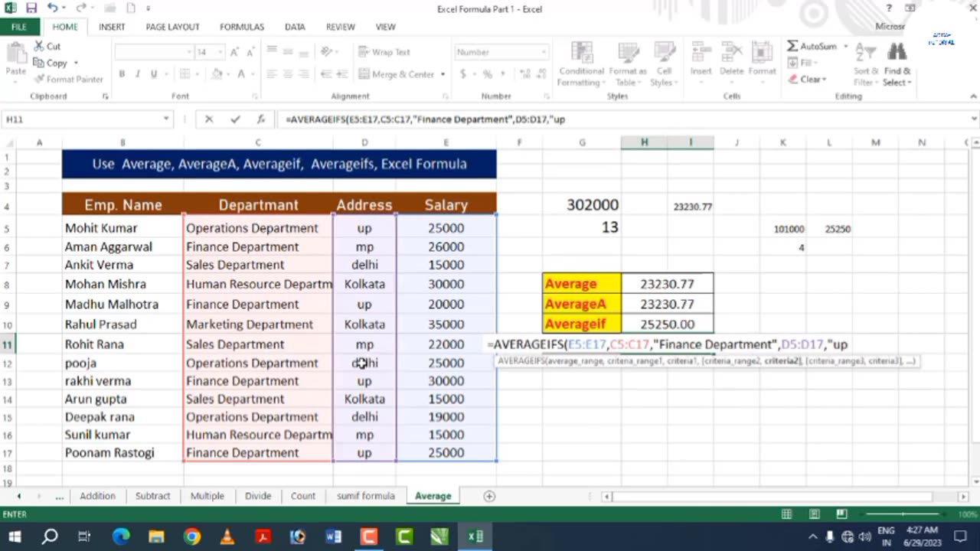Open Microsoft Edge from the taskbar
Image resolution: width=980 pixels, height=551 pixels.
pyautogui.click(x=121, y=536)
